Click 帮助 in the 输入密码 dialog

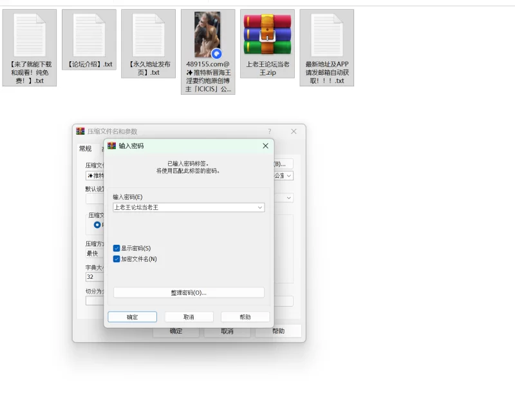[245, 317]
